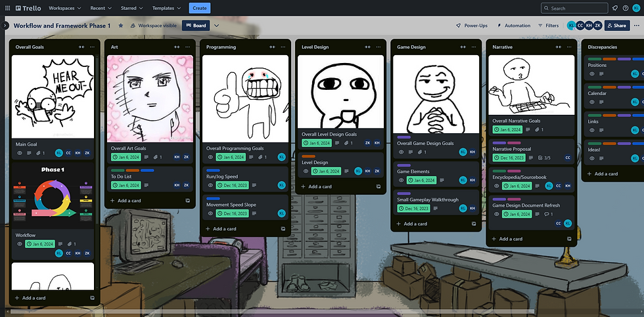Screen dimensions: 644x317
Task: Open the Starred dropdown
Action: click(x=132, y=8)
